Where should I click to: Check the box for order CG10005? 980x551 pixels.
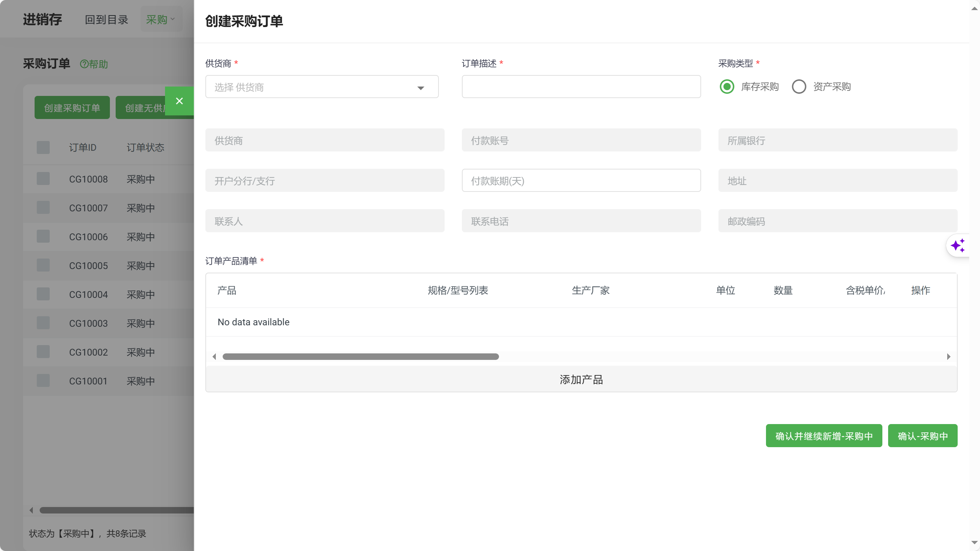click(x=43, y=265)
